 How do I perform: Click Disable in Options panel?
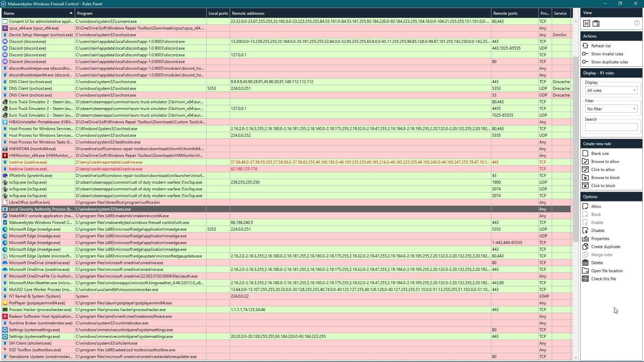[597, 231]
